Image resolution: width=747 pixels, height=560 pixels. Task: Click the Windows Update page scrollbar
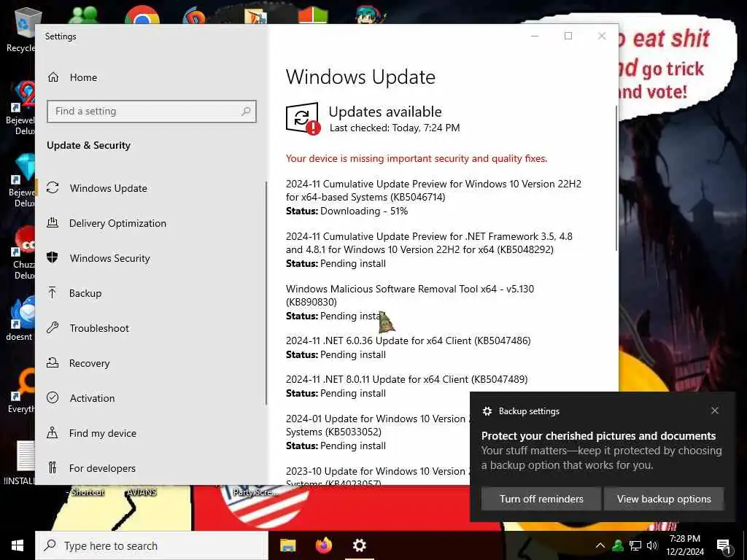(x=616, y=179)
